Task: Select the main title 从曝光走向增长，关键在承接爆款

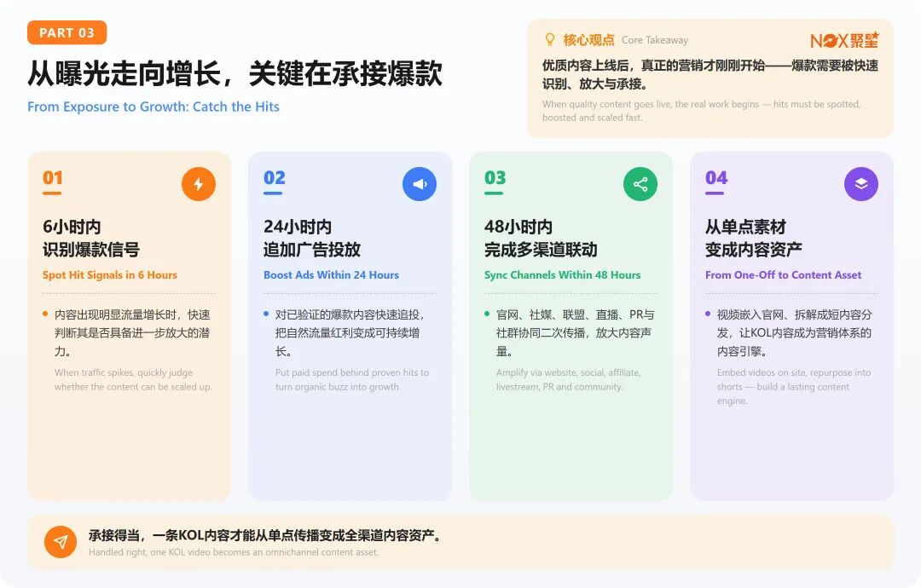Action: point(235,74)
